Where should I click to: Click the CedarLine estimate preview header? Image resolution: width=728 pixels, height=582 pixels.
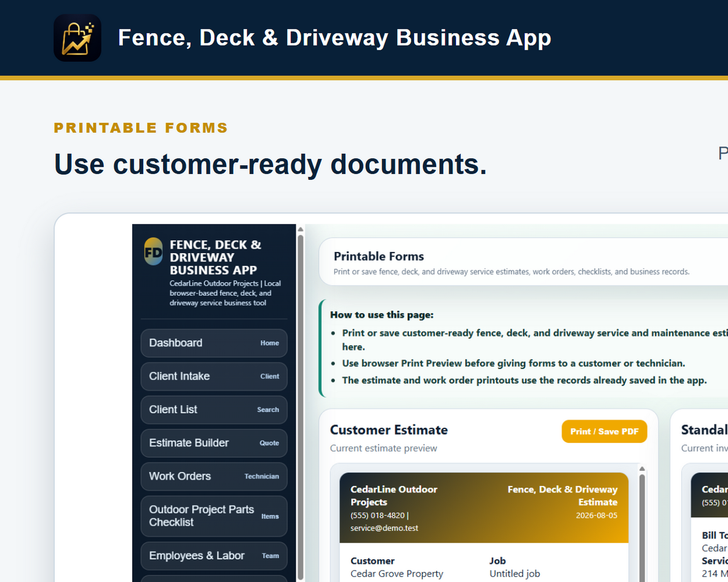point(484,508)
